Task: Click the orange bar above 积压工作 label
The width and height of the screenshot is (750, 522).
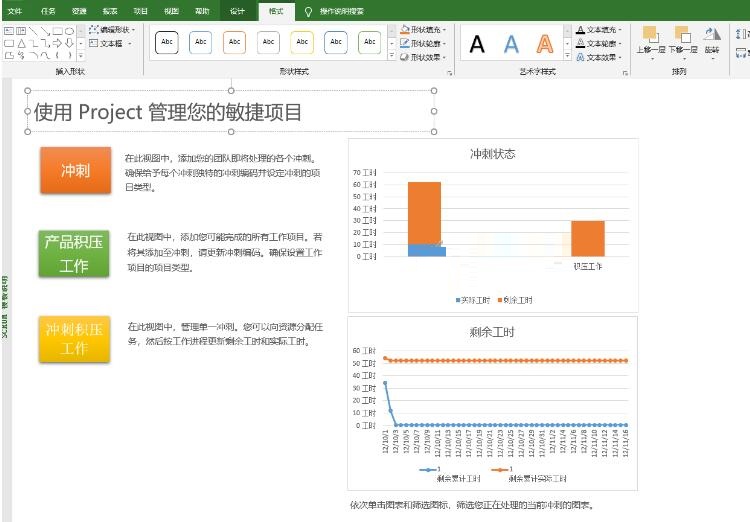Action: pos(588,238)
